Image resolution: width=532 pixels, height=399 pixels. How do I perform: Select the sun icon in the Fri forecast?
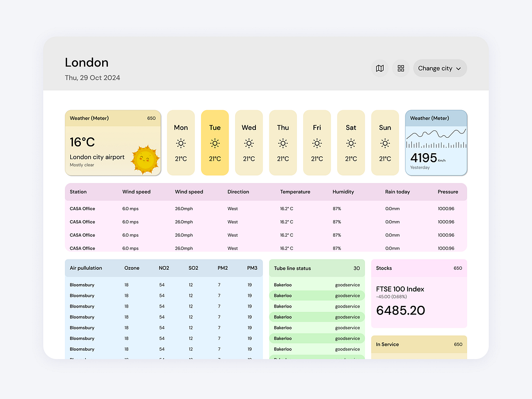317,143
